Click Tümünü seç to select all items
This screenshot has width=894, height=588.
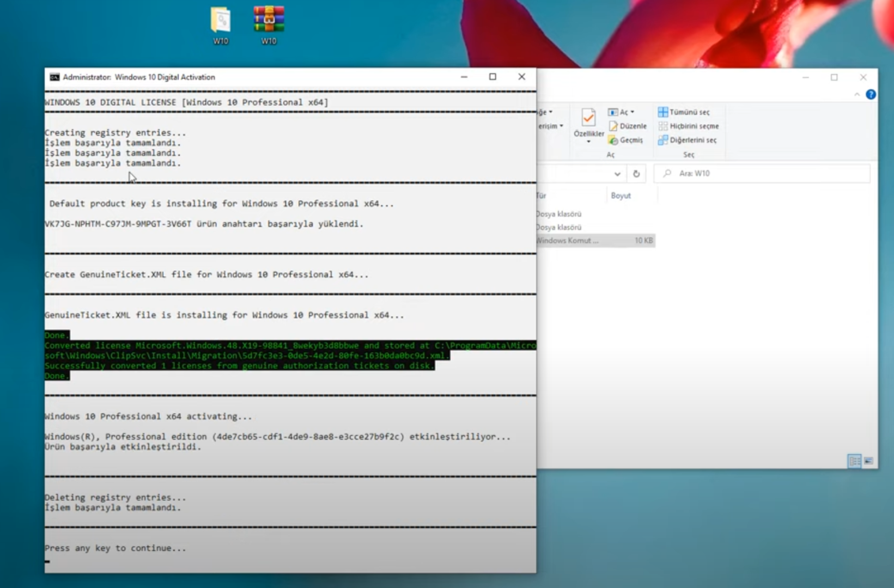tap(684, 112)
